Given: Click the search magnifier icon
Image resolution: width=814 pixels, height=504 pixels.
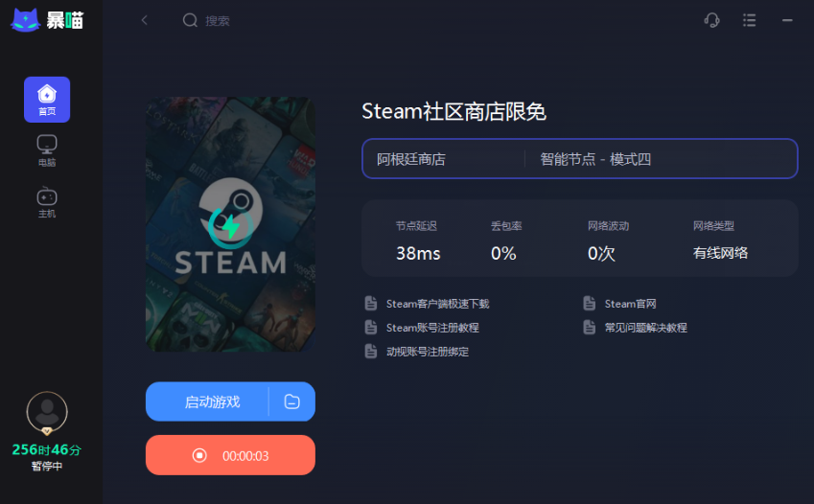Looking at the screenshot, I should pyautogui.click(x=190, y=20).
